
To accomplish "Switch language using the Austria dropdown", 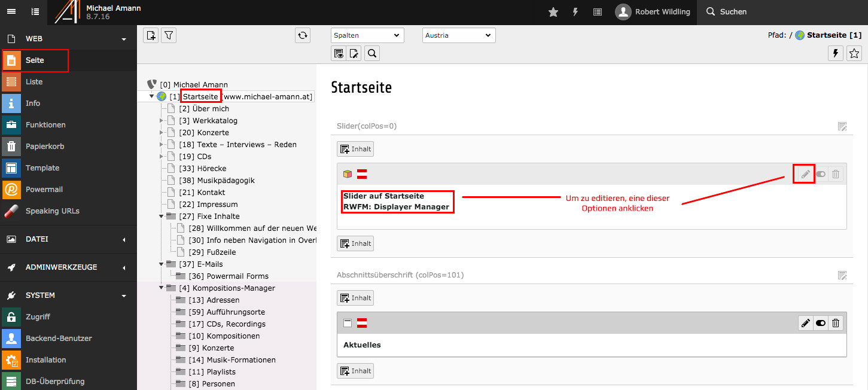I will click(x=458, y=35).
